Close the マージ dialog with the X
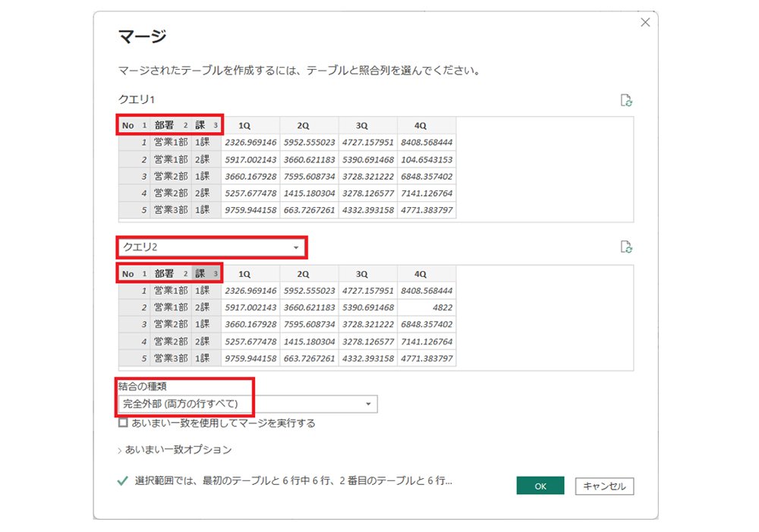Image resolution: width=759 pixels, height=532 pixels. pyautogui.click(x=645, y=22)
